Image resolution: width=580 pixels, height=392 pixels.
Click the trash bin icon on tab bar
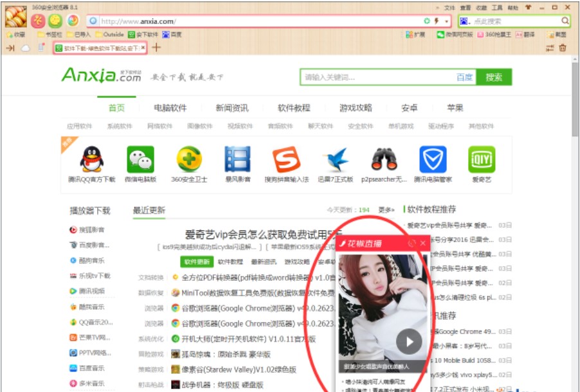563,48
